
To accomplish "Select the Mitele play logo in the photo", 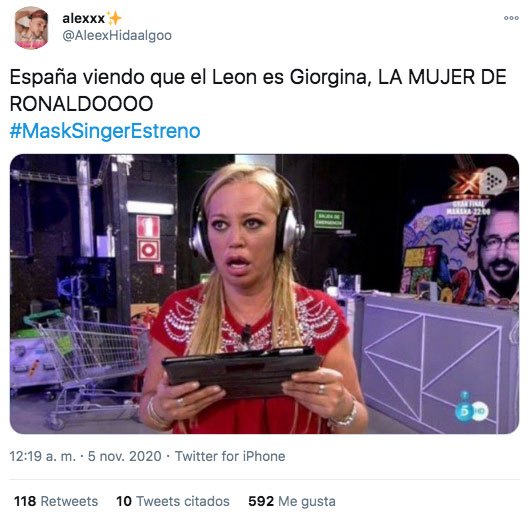I will [x=494, y=180].
